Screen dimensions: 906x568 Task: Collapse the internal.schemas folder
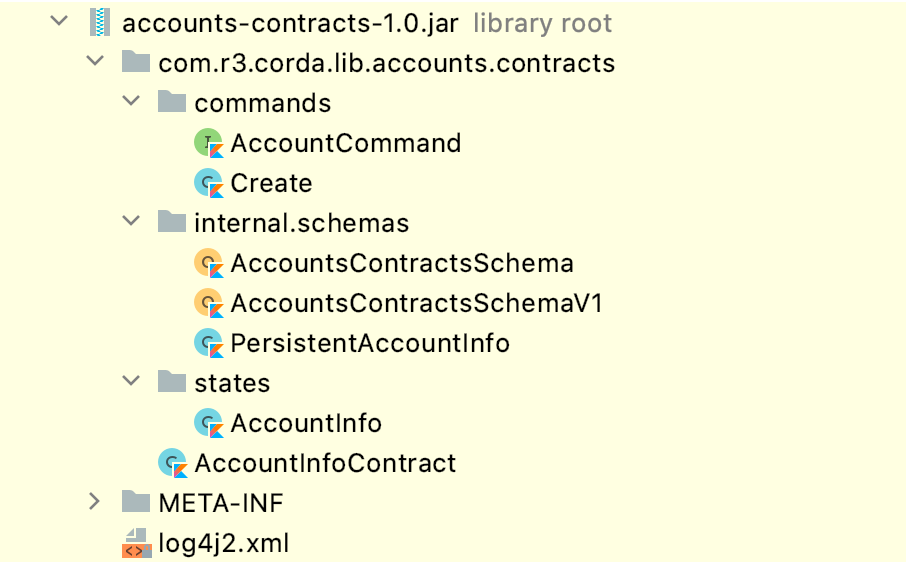tap(132, 221)
